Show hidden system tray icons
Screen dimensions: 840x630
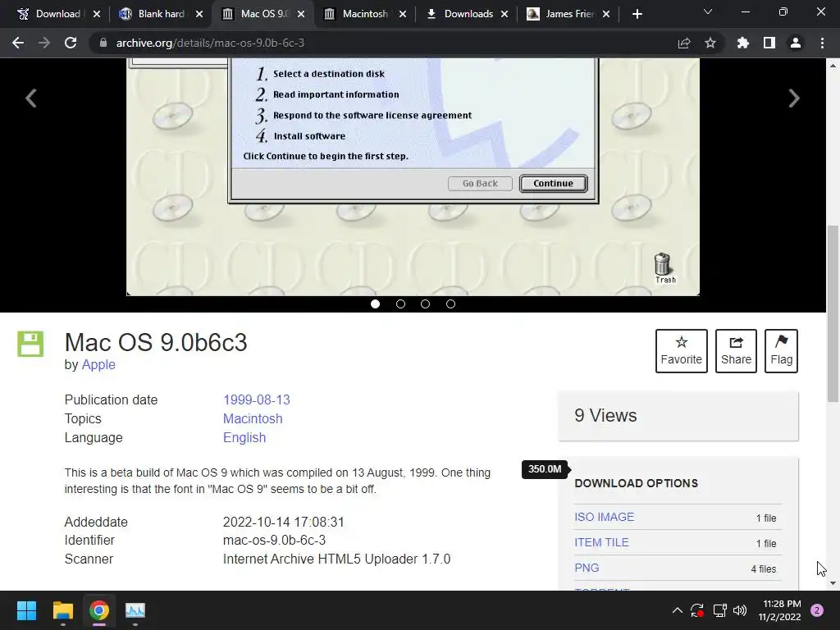[677, 610]
